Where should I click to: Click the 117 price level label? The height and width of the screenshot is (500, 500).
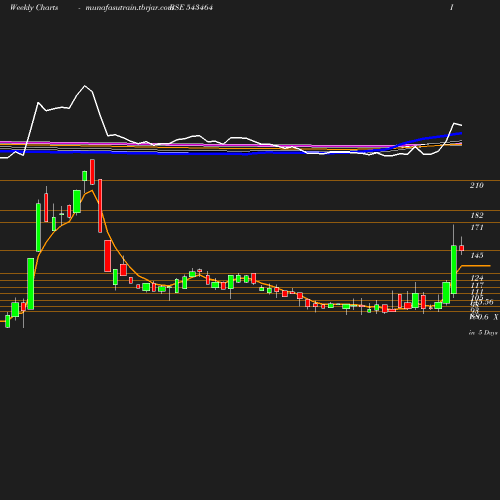pyautogui.click(x=477, y=285)
